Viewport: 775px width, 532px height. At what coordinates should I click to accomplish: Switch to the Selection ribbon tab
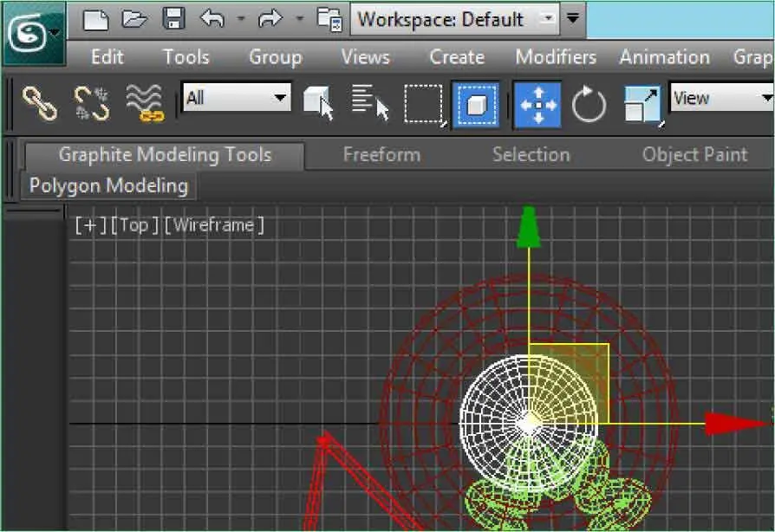[x=531, y=155]
